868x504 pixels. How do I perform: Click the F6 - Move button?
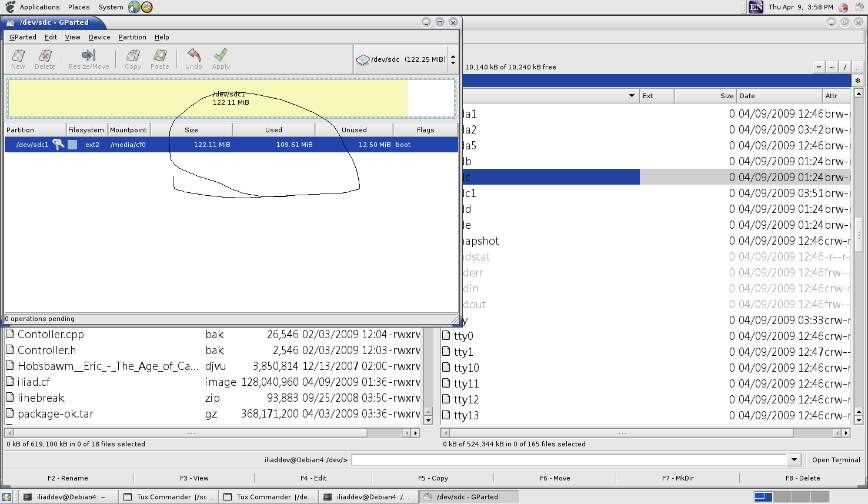[x=555, y=478]
